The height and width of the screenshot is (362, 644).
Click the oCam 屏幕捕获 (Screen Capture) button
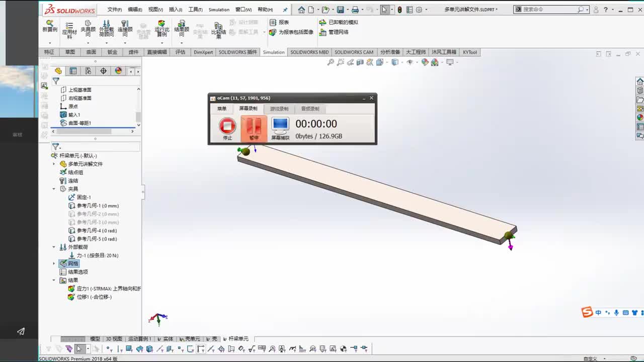click(280, 129)
